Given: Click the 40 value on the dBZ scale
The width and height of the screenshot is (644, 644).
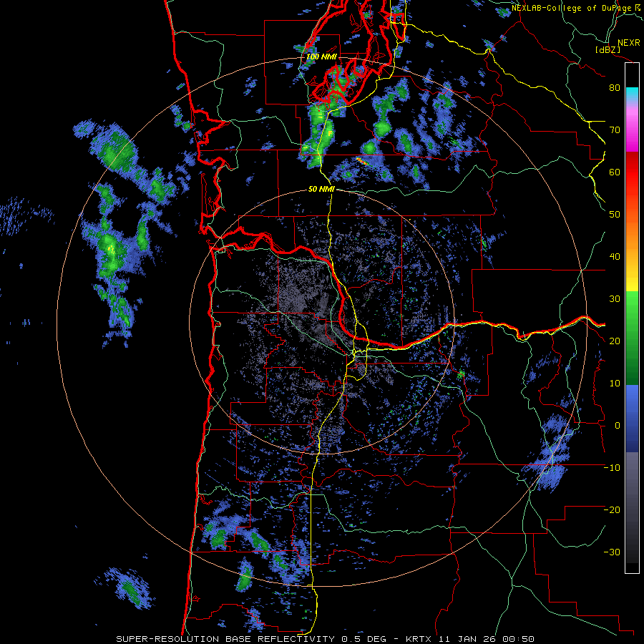Looking at the screenshot, I should pyautogui.click(x=615, y=257).
